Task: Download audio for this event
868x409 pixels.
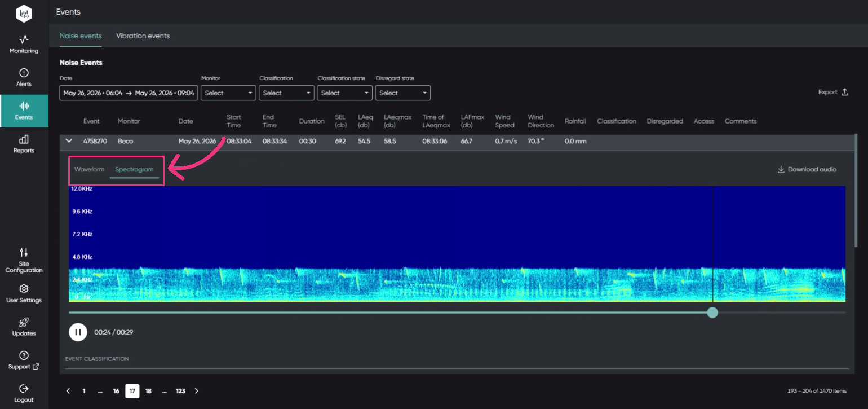Action: click(807, 169)
